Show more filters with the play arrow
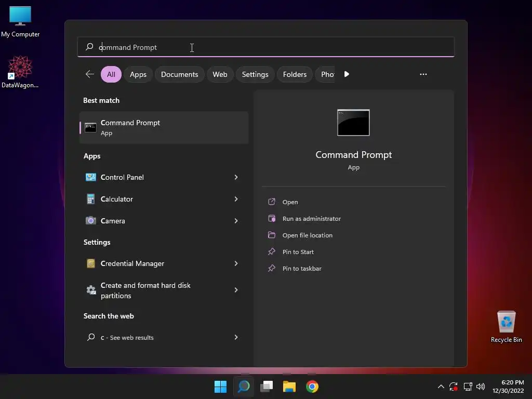 click(347, 74)
